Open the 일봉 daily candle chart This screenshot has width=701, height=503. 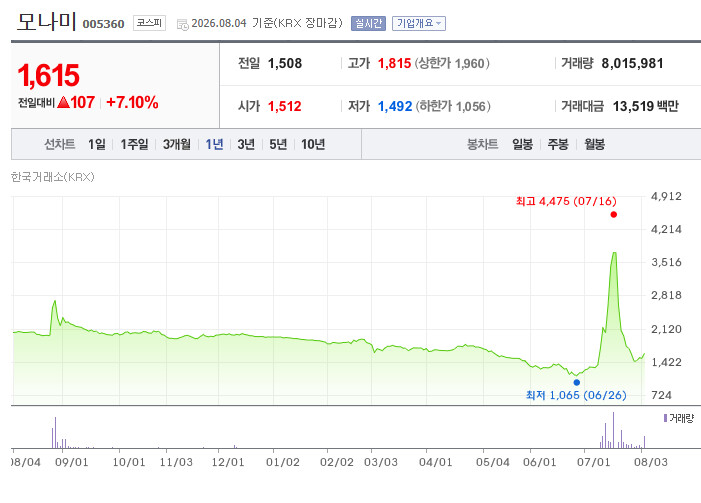522,144
